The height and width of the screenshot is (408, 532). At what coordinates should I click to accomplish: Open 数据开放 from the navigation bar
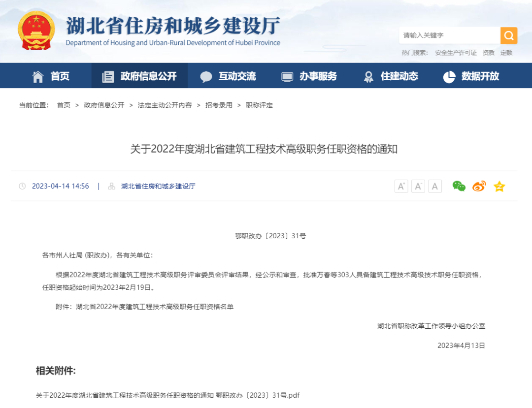pos(471,76)
